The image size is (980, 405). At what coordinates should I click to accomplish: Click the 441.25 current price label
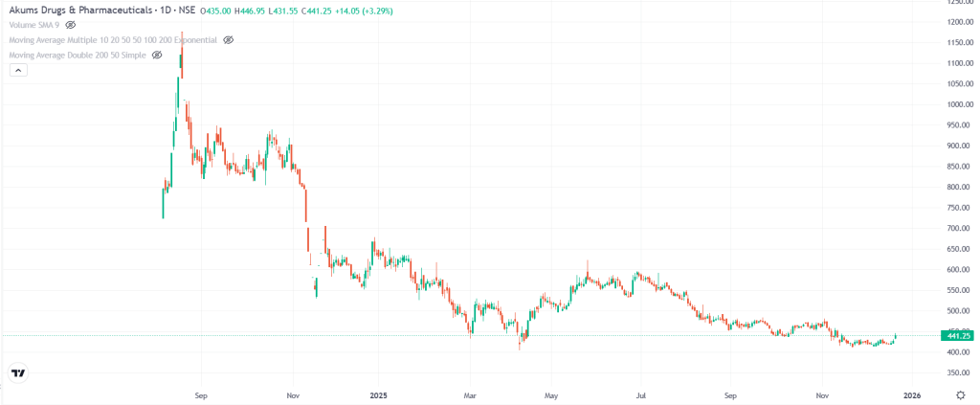pyautogui.click(x=955, y=335)
